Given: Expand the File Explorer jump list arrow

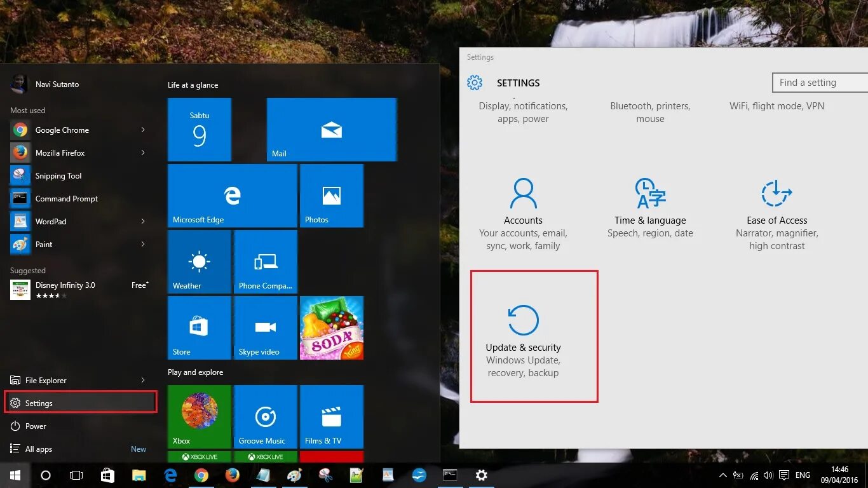Looking at the screenshot, I should [x=143, y=380].
